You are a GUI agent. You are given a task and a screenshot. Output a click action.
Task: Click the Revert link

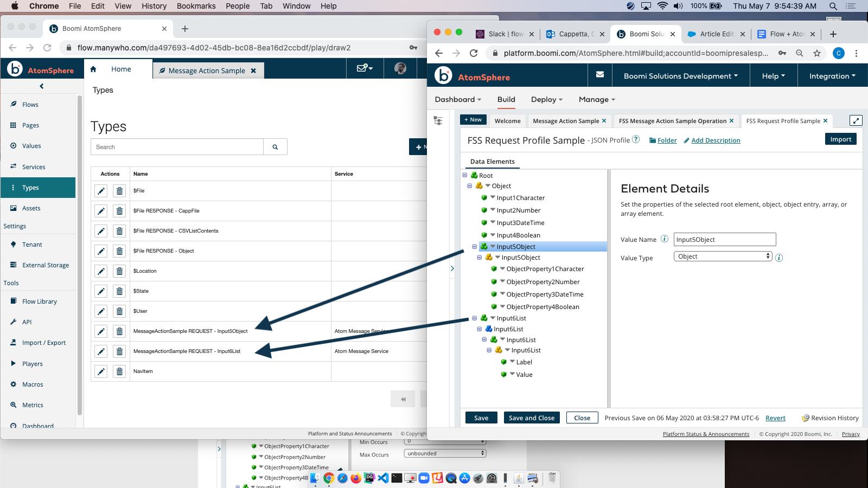click(x=775, y=418)
